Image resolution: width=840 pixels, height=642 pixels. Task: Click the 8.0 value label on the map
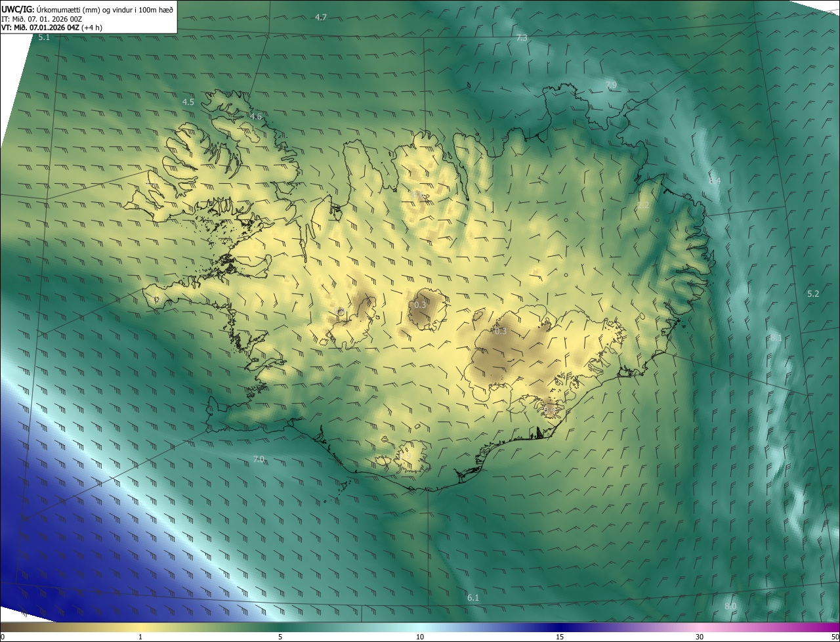[x=730, y=606]
